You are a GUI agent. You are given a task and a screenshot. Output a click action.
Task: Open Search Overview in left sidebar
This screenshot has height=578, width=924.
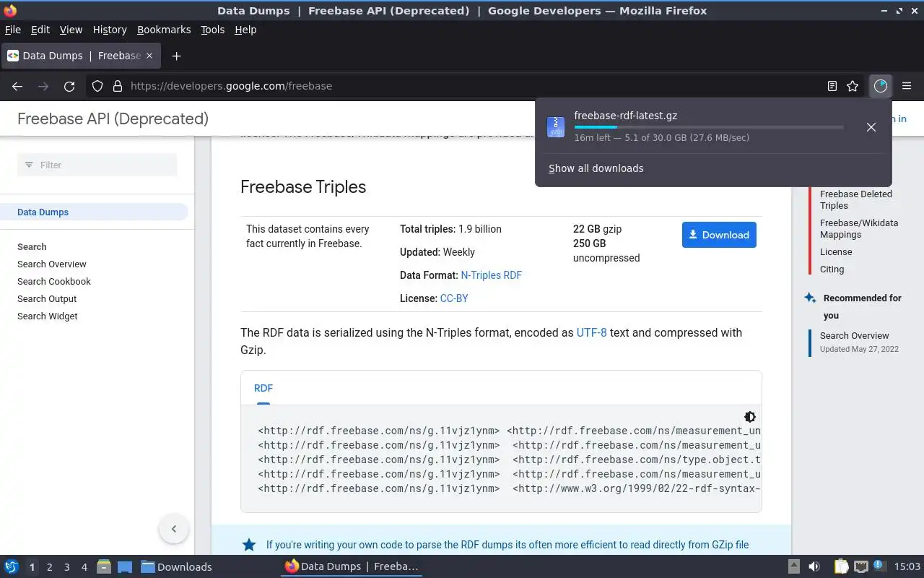coord(52,264)
